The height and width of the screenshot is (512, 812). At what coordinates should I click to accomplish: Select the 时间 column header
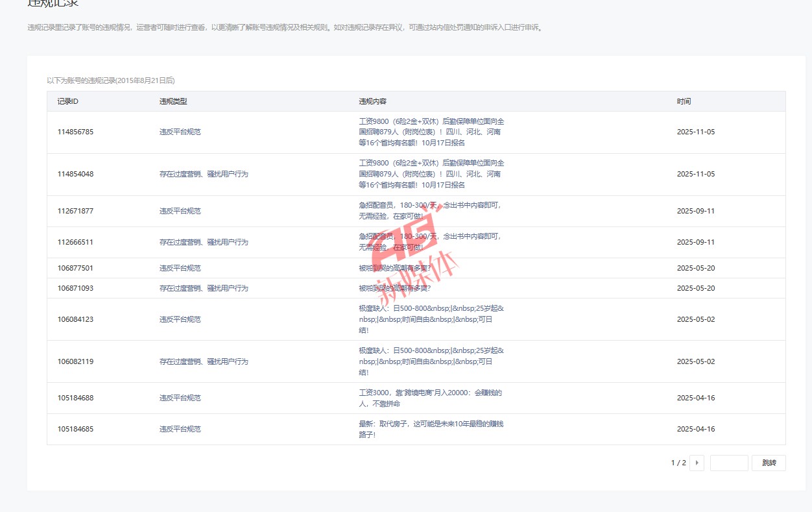(x=684, y=101)
